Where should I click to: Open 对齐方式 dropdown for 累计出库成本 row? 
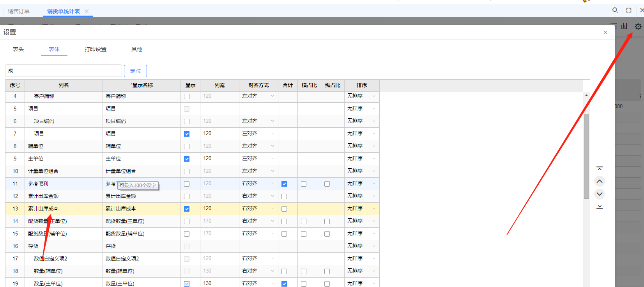coord(258,209)
